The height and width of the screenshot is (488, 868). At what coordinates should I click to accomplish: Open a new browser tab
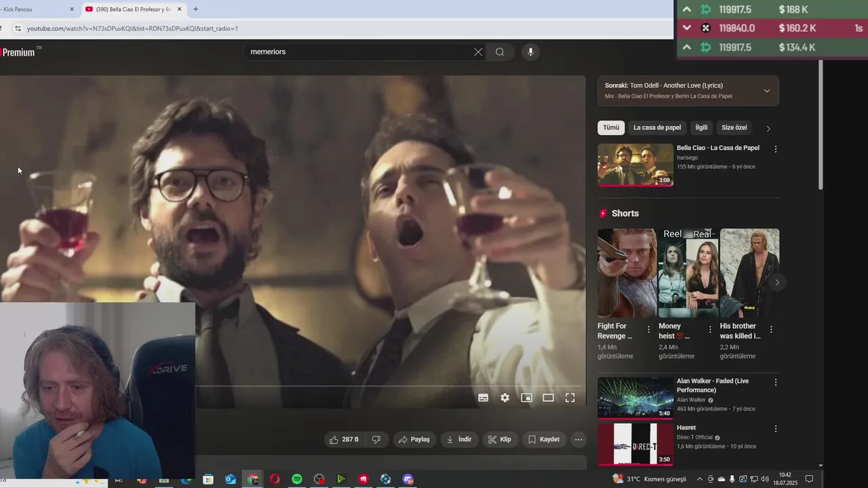click(x=195, y=9)
